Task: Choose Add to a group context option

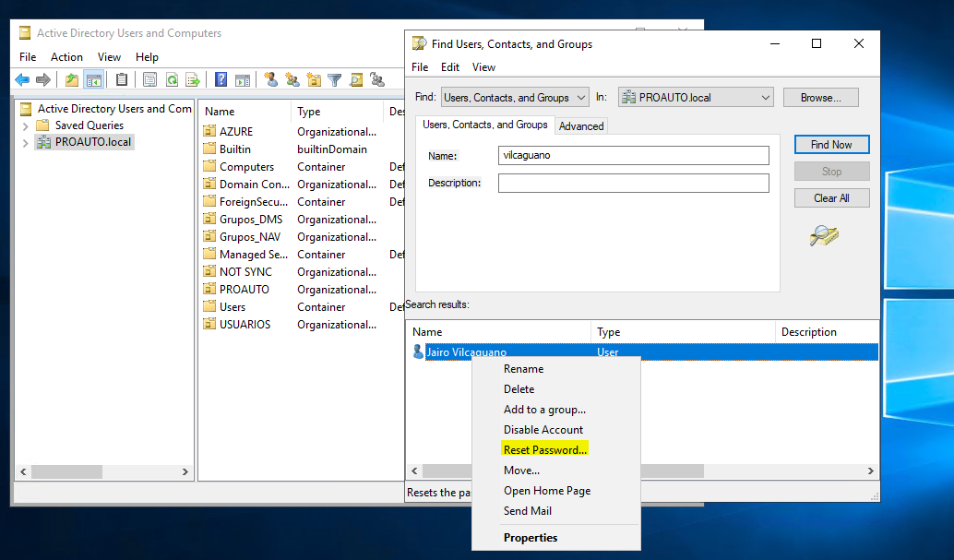Action: 544,410
